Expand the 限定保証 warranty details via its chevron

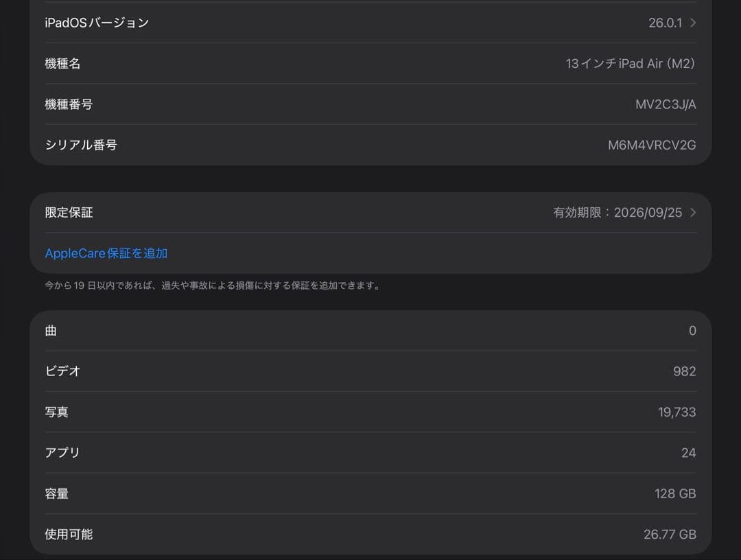click(x=693, y=213)
